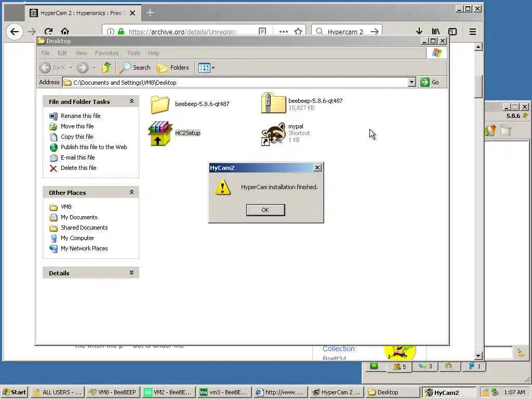532x399 pixels.
Task: Open the browser hamburger menu
Action: pos(473,32)
